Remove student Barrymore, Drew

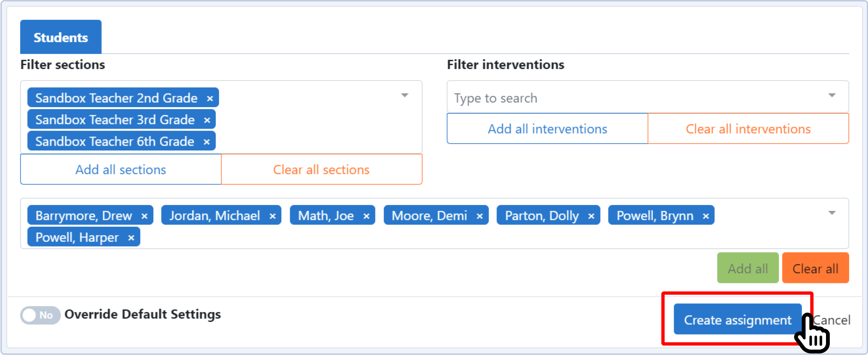(x=144, y=216)
